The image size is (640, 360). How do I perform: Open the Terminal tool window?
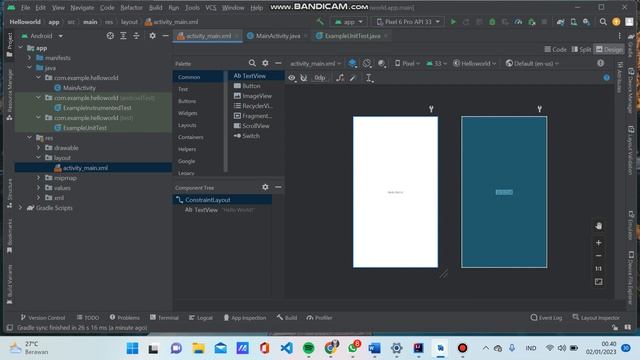(164, 318)
